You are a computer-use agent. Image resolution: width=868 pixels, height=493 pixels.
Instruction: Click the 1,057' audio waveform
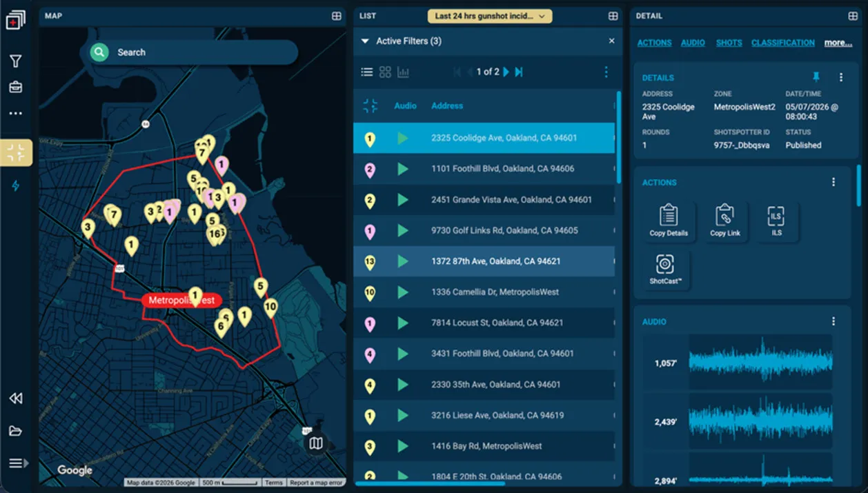point(761,362)
